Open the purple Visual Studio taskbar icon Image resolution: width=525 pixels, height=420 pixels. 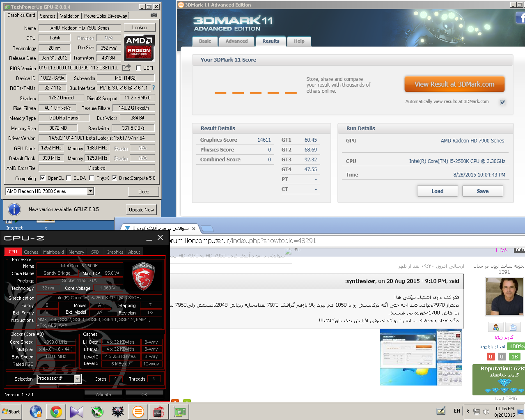pos(77,411)
